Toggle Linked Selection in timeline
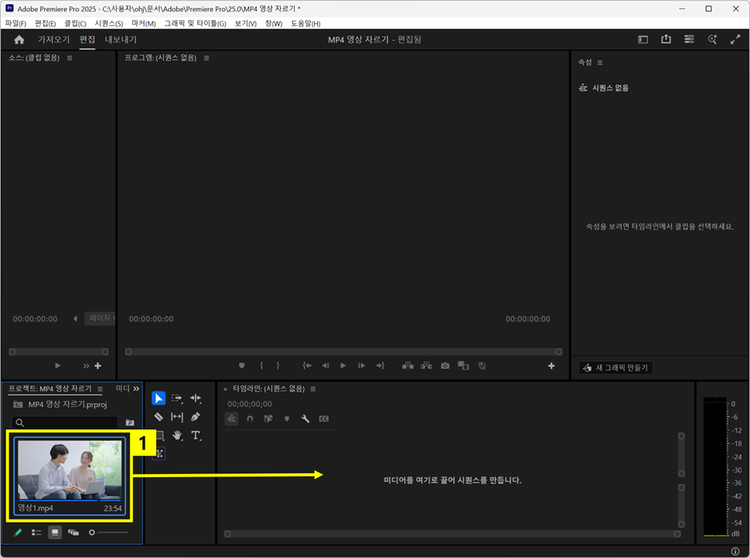The width and height of the screenshot is (750, 558). [268, 419]
